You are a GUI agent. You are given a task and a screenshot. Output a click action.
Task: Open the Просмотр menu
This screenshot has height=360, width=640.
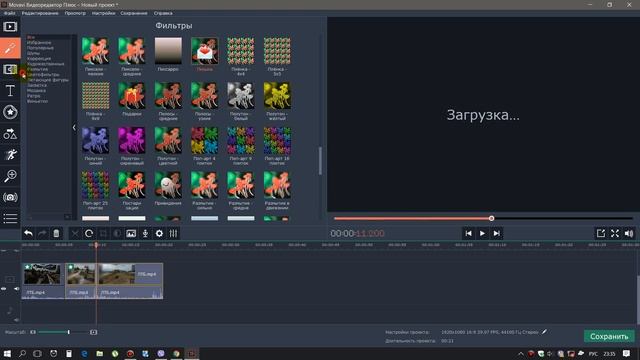coord(75,13)
